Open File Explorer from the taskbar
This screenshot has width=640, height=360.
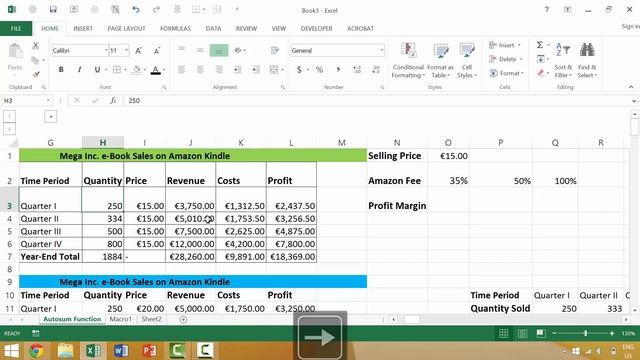(x=65, y=351)
